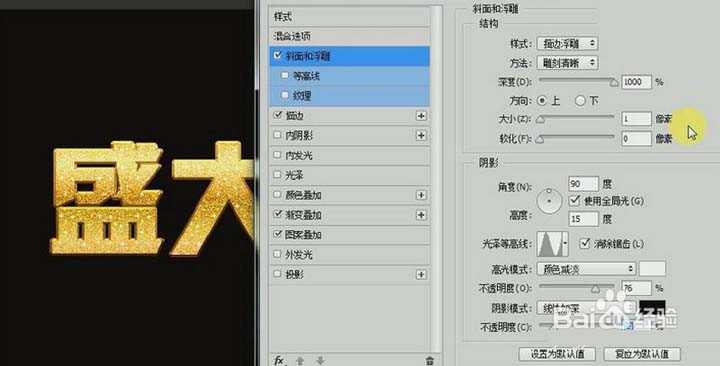The width and height of the screenshot is (720, 366).
Task: Click the 软化 value field showing 0
Action: coord(636,138)
